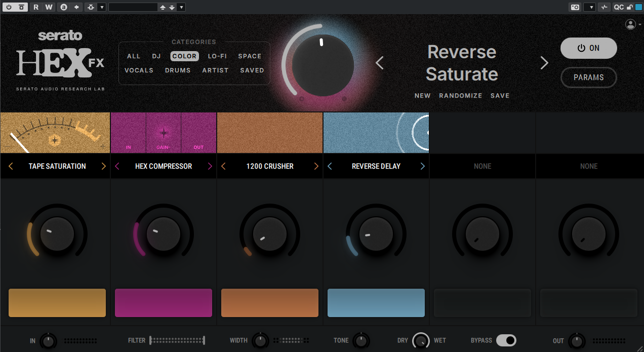This screenshot has width=644, height=352.
Task: Open the PARAMS panel
Action: pyautogui.click(x=589, y=77)
